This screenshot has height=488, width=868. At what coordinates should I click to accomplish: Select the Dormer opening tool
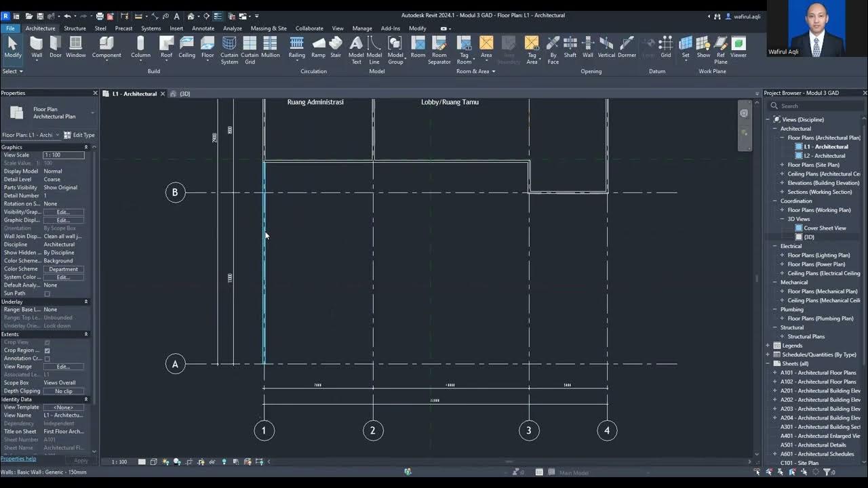tap(627, 47)
